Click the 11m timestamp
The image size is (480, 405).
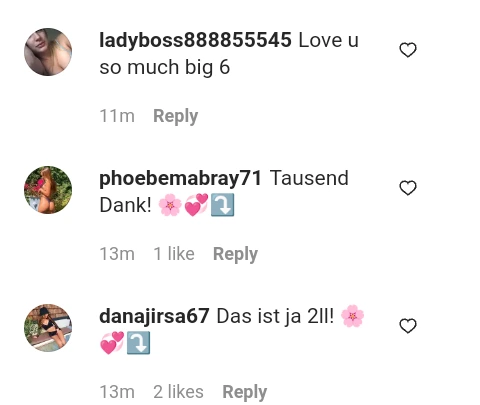click(117, 116)
